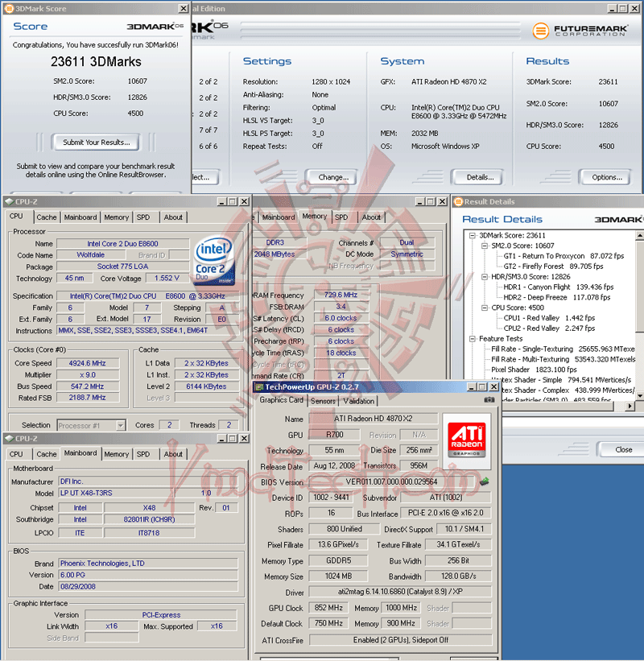Click the Result Details horizontal scroll right arrow
Image resolution: width=644 pixels, height=661 pixels.
630,406
